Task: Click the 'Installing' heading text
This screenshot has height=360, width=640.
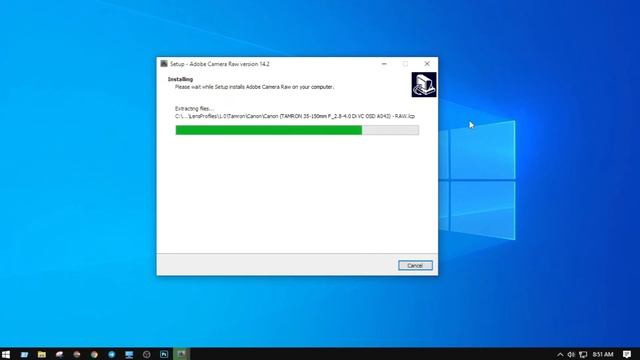Action: 180,79
